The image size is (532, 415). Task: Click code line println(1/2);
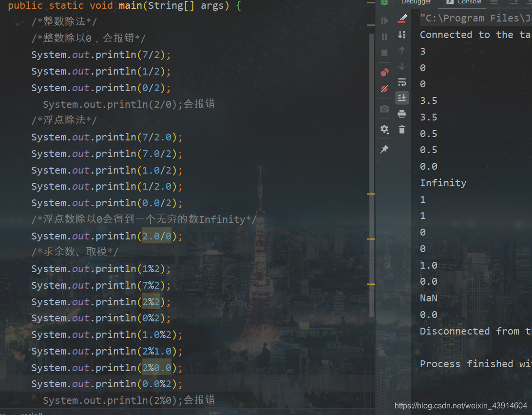click(x=101, y=71)
